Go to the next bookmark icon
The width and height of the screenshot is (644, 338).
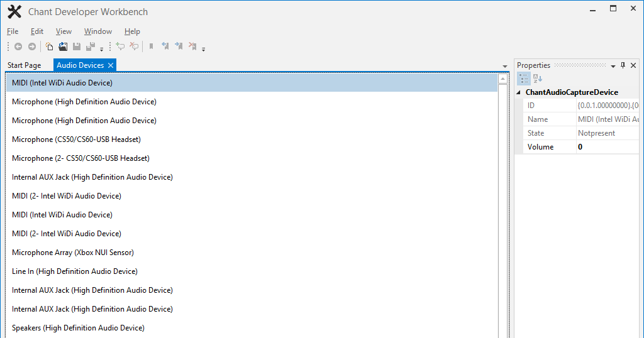179,46
